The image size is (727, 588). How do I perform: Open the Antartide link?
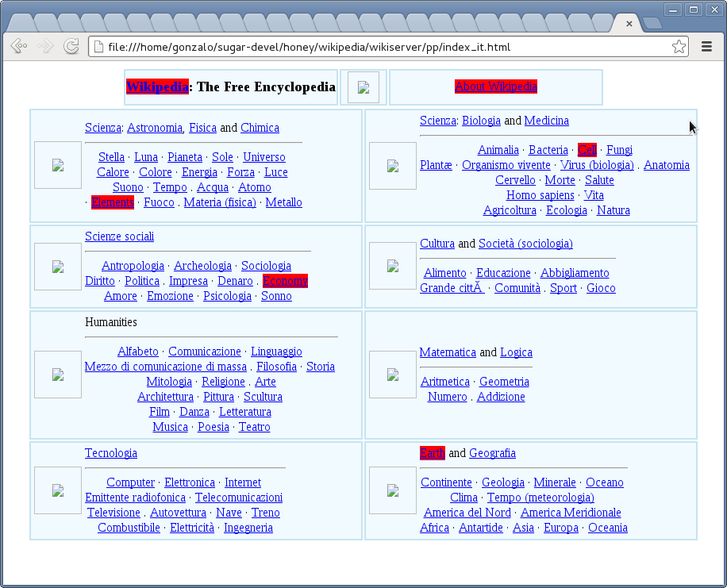pos(480,528)
